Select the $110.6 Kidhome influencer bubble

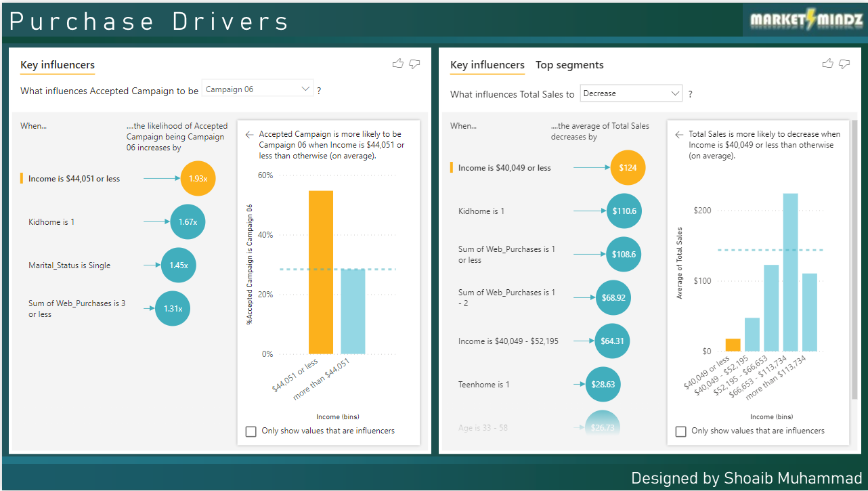[x=624, y=211]
